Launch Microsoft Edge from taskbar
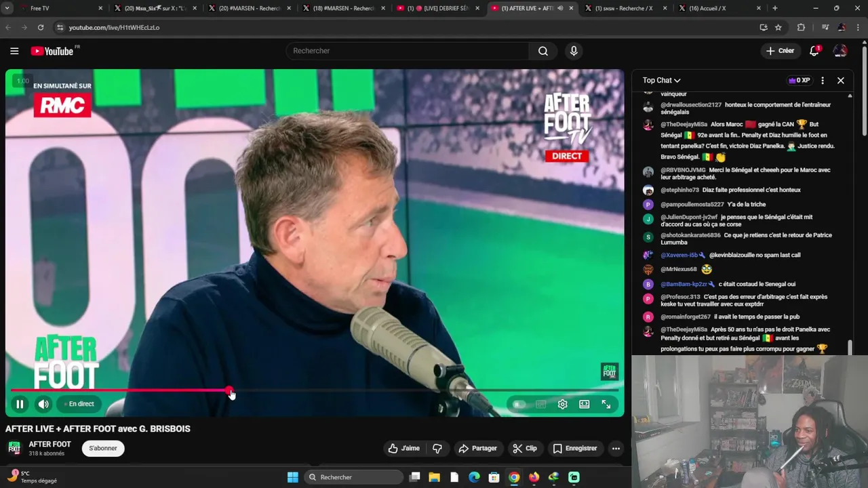 click(474, 477)
